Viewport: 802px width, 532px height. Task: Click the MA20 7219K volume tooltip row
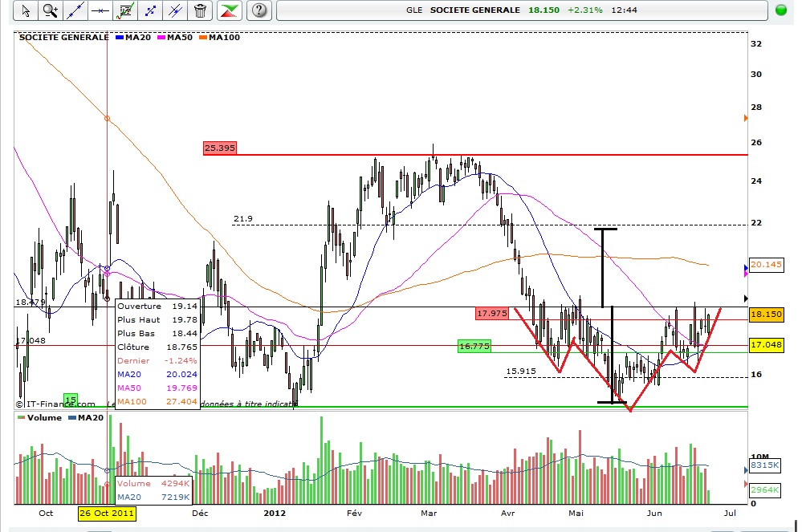point(153,497)
